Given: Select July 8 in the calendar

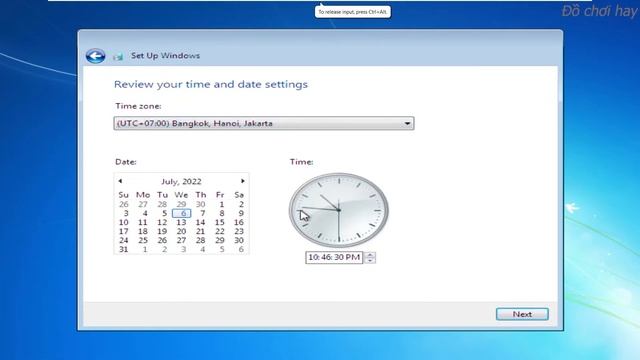Looking at the screenshot, I should point(222,213).
